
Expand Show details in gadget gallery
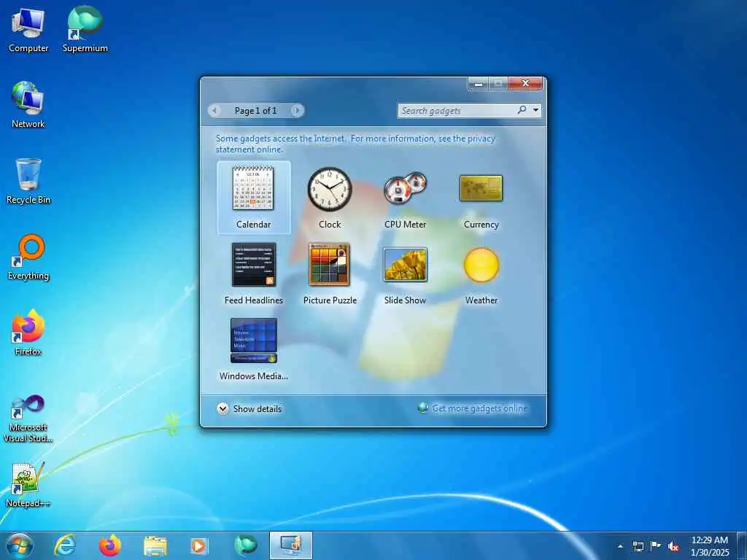click(x=249, y=408)
